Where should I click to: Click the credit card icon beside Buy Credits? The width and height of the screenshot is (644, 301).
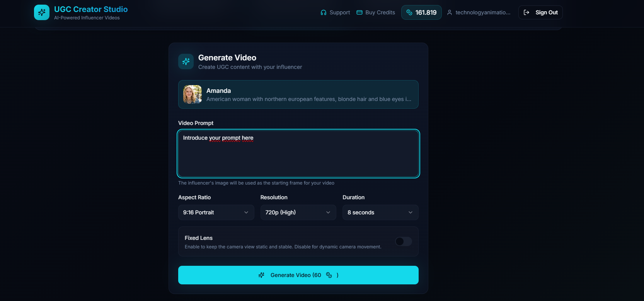359,12
